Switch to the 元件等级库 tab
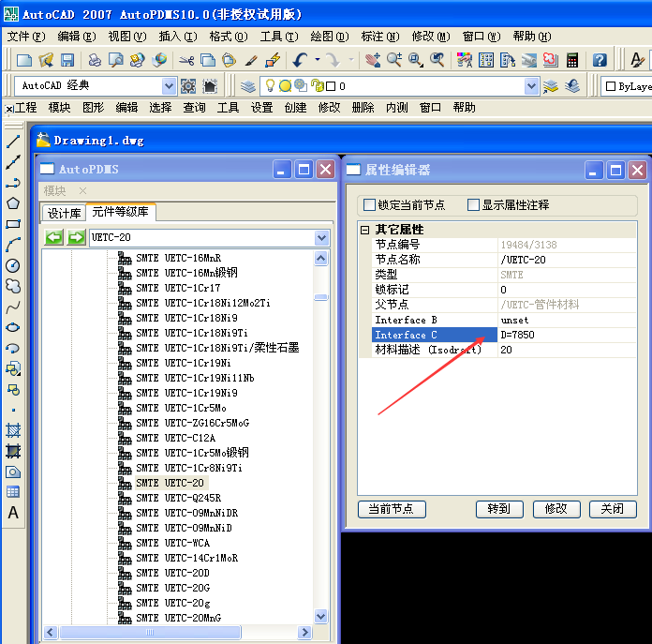Image resolution: width=652 pixels, height=644 pixels. tap(121, 212)
